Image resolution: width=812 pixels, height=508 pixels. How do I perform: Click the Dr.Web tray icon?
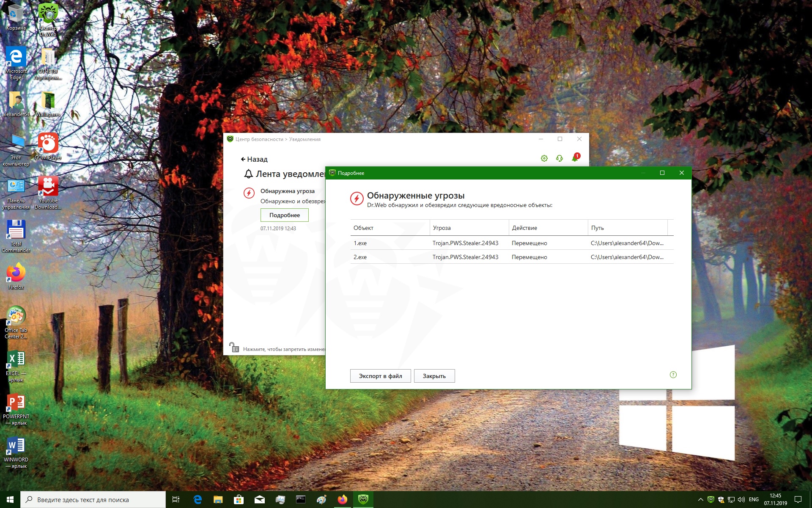(x=711, y=500)
